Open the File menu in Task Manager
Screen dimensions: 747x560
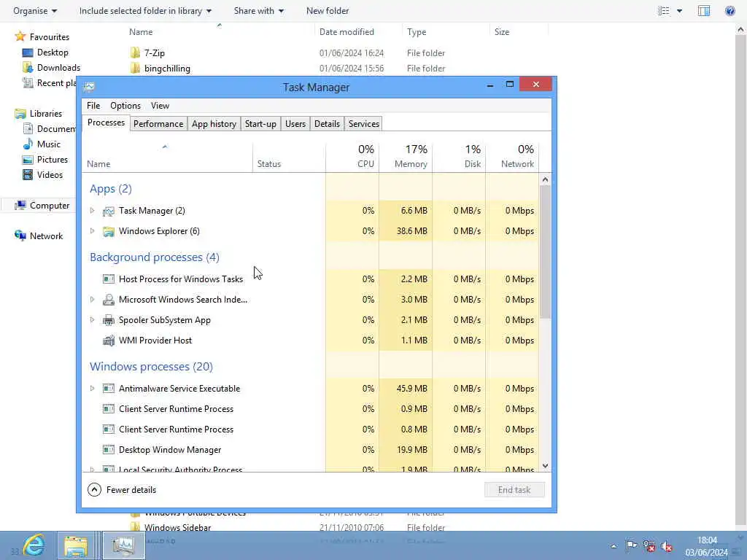(93, 106)
